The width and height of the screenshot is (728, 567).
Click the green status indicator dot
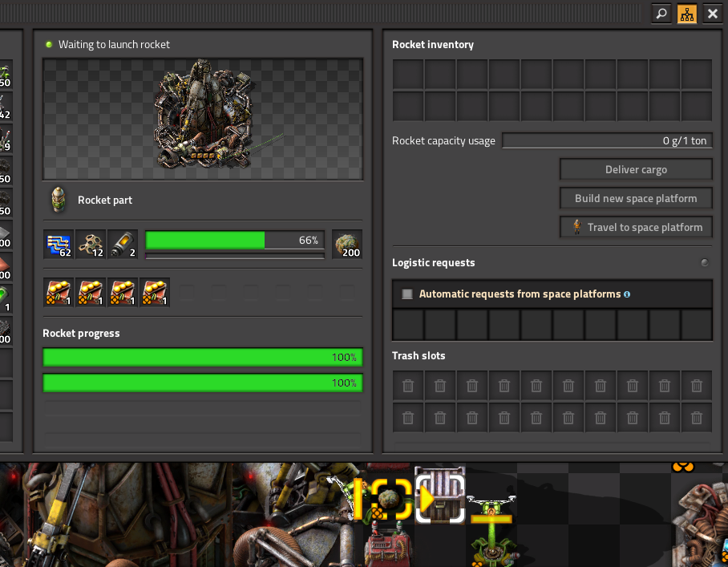49,45
